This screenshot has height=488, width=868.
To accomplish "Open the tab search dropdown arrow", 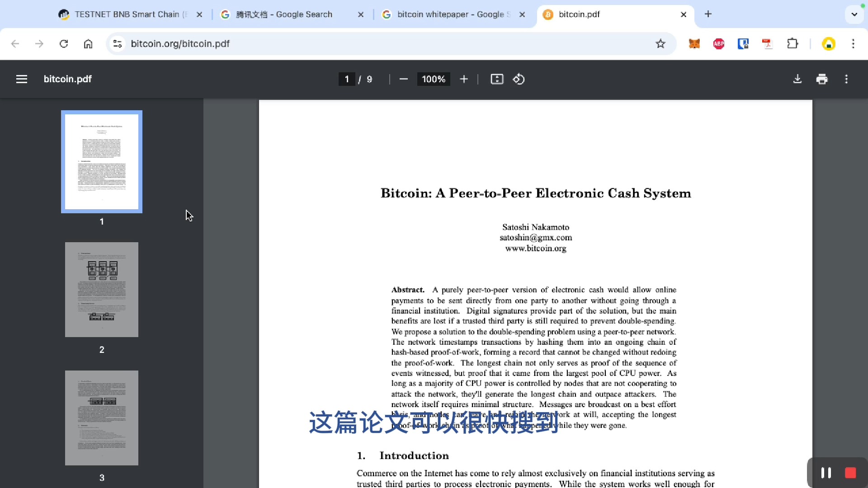I will pos(854,14).
